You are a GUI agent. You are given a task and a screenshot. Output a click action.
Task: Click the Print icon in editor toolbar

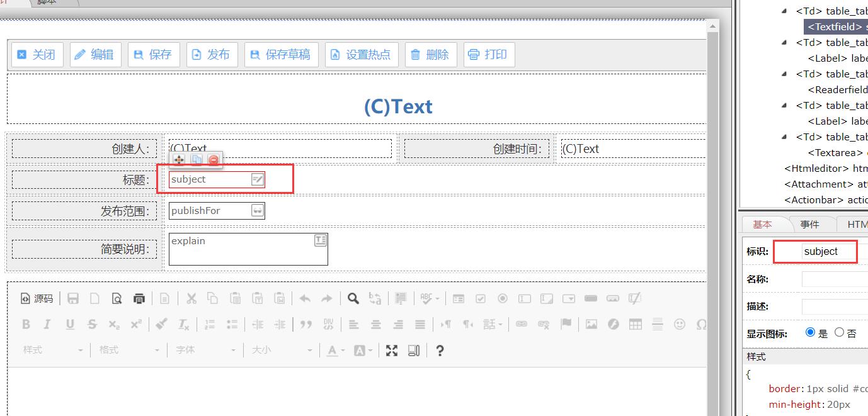139,298
